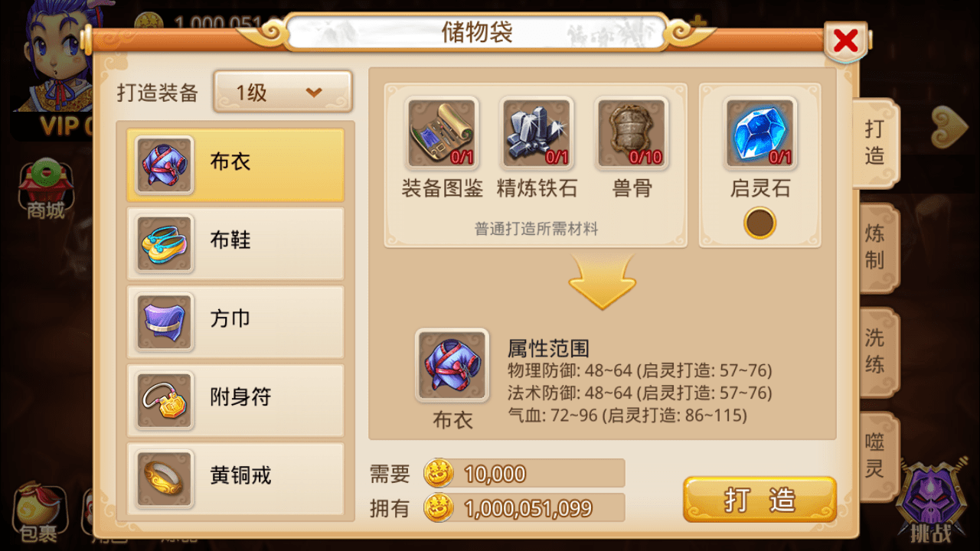Open the 商城 shop icon
This screenshot has width=980, height=551.
[46, 188]
